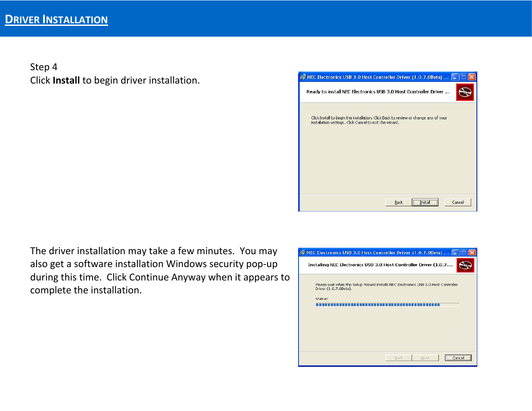The height and width of the screenshot is (411, 532).
Task: Minimize the Ready to install dialog window
Action: 455,77
